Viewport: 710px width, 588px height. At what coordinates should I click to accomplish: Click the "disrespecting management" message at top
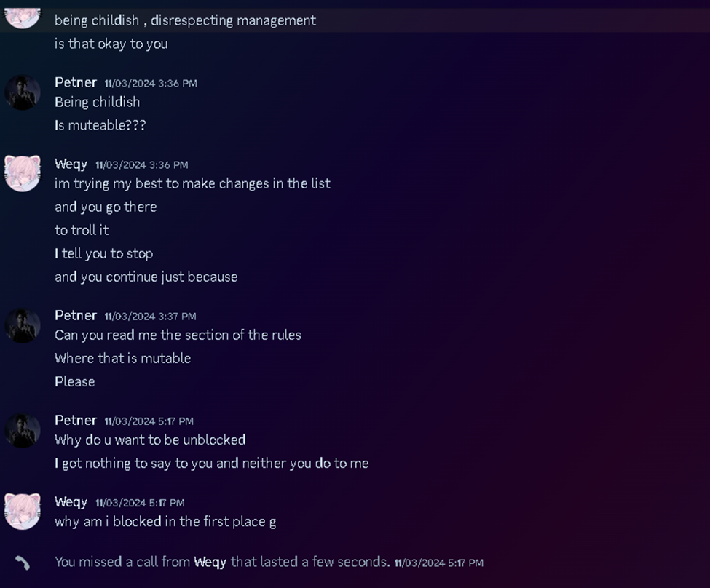click(x=185, y=20)
